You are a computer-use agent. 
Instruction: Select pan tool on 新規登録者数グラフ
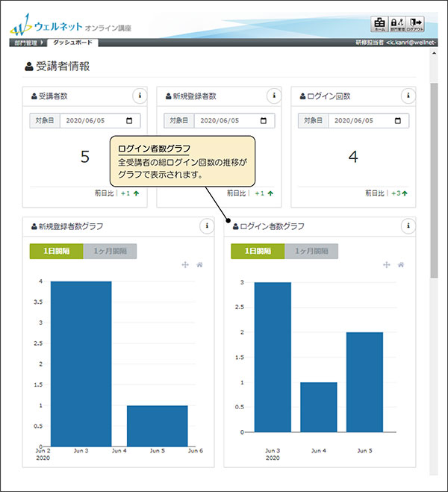tap(185, 265)
